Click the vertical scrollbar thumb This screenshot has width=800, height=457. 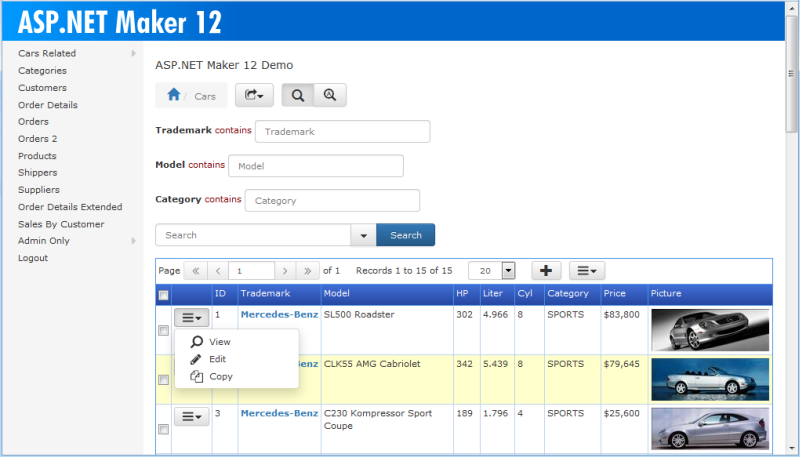pyautogui.click(x=791, y=74)
